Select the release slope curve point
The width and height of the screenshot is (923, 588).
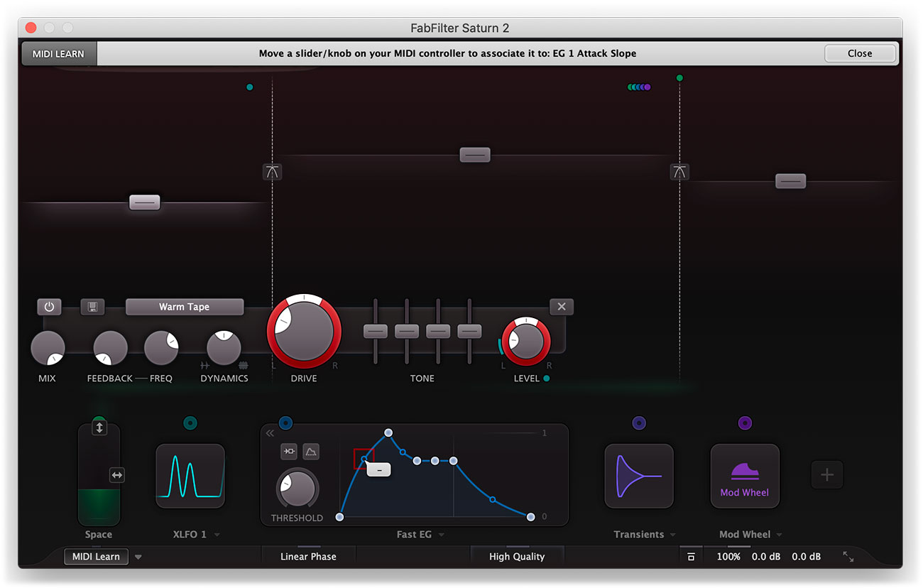pyautogui.click(x=492, y=500)
